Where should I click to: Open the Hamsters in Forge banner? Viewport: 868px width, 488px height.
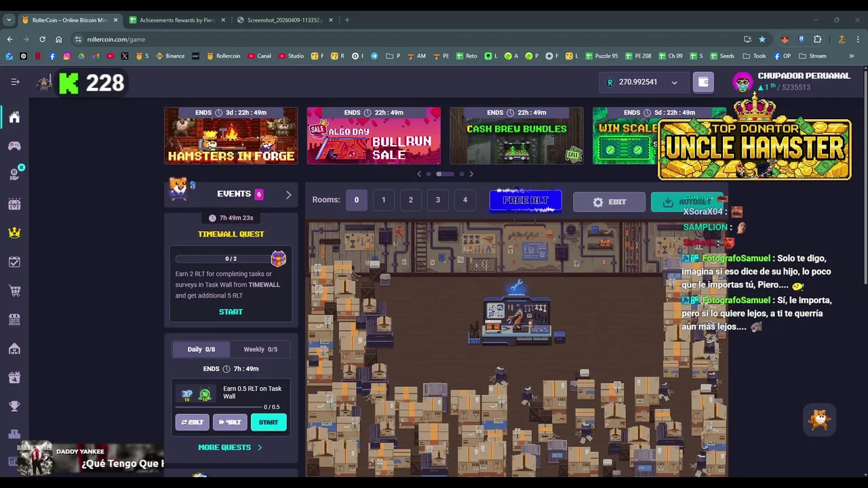[231, 136]
